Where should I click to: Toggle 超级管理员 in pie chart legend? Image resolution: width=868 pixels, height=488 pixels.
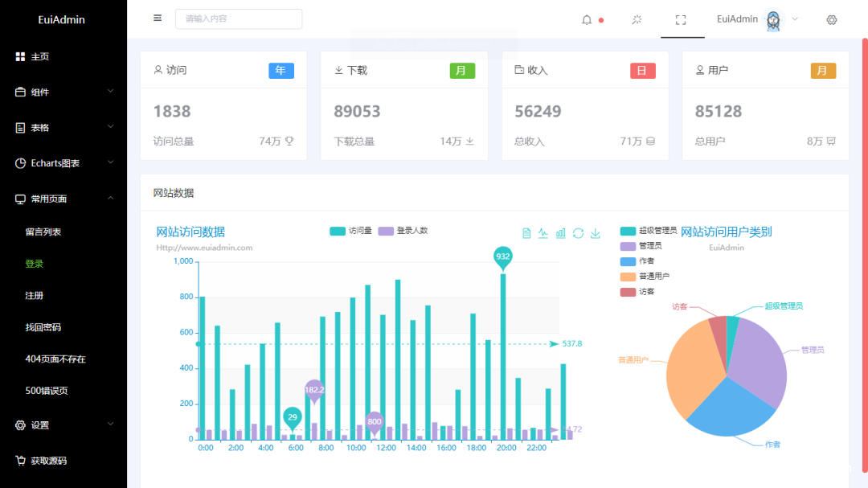click(x=649, y=231)
